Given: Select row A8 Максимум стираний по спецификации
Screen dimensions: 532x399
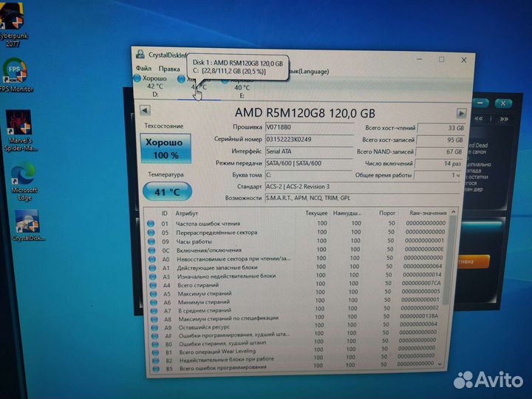Looking at the screenshot, I should (x=297, y=318).
